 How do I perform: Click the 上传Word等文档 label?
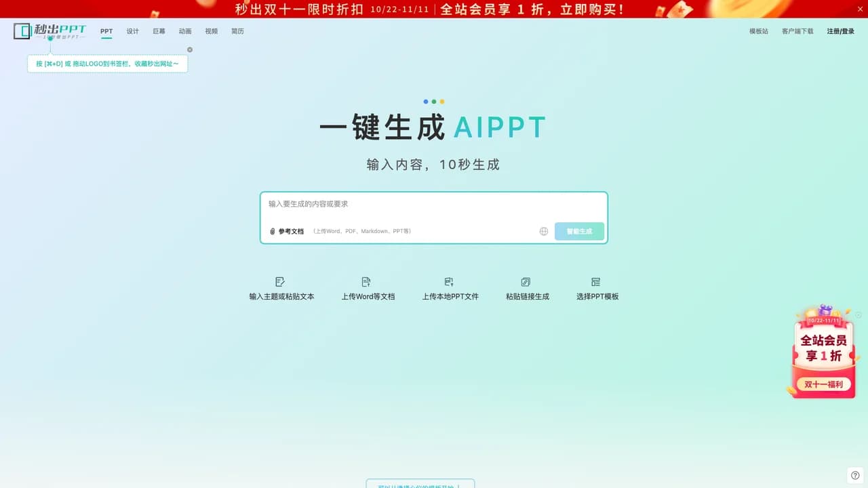[368, 296]
